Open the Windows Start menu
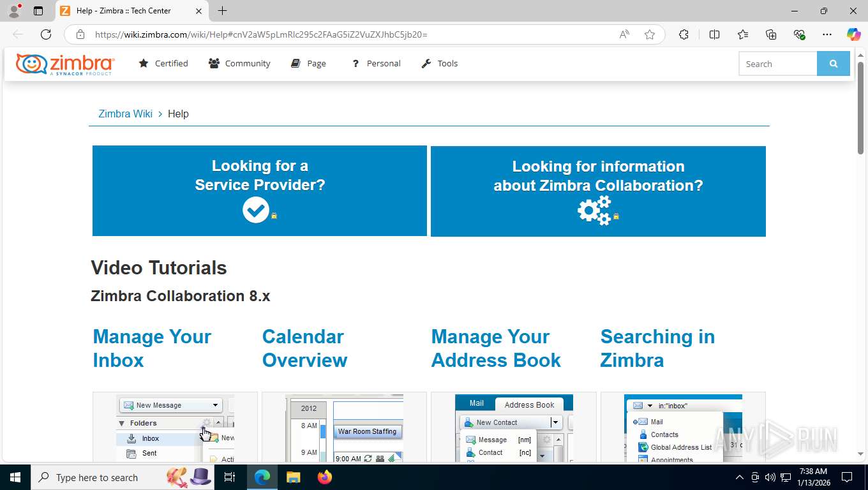The height and width of the screenshot is (490, 868). [x=15, y=477]
